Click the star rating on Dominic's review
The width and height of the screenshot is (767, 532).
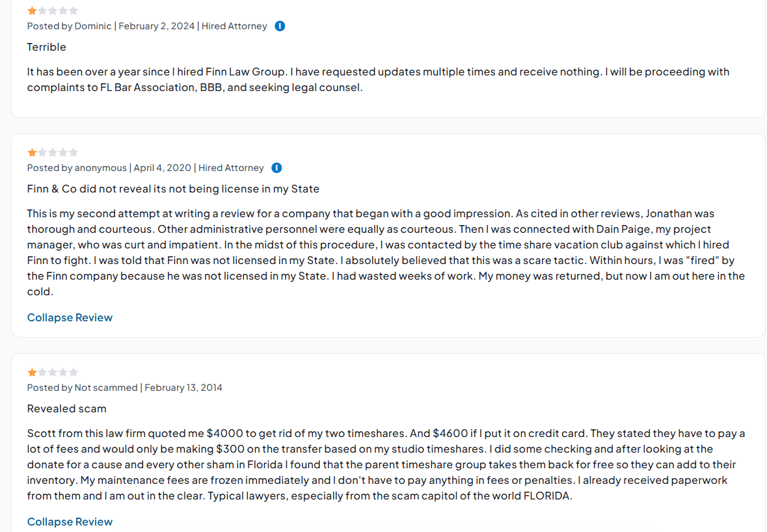pyautogui.click(x=53, y=10)
